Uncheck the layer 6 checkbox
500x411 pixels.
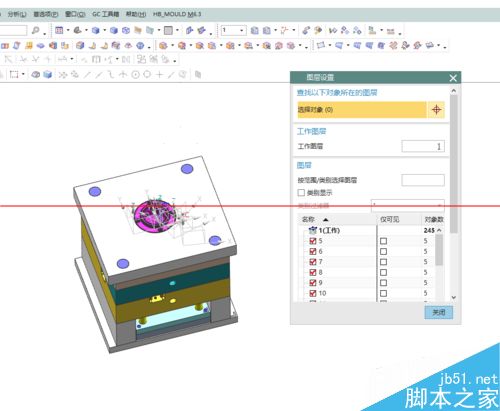click(x=313, y=251)
